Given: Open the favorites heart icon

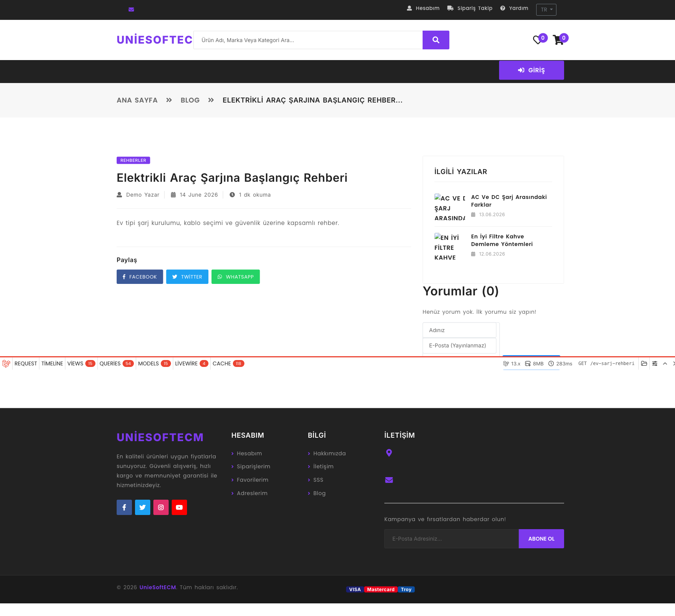Looking at the screenshot, I should click(x=538, y=39).
